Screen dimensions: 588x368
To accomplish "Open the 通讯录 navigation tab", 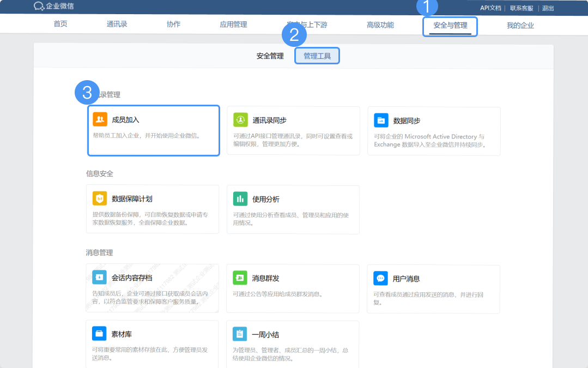I will coord(117,25).
